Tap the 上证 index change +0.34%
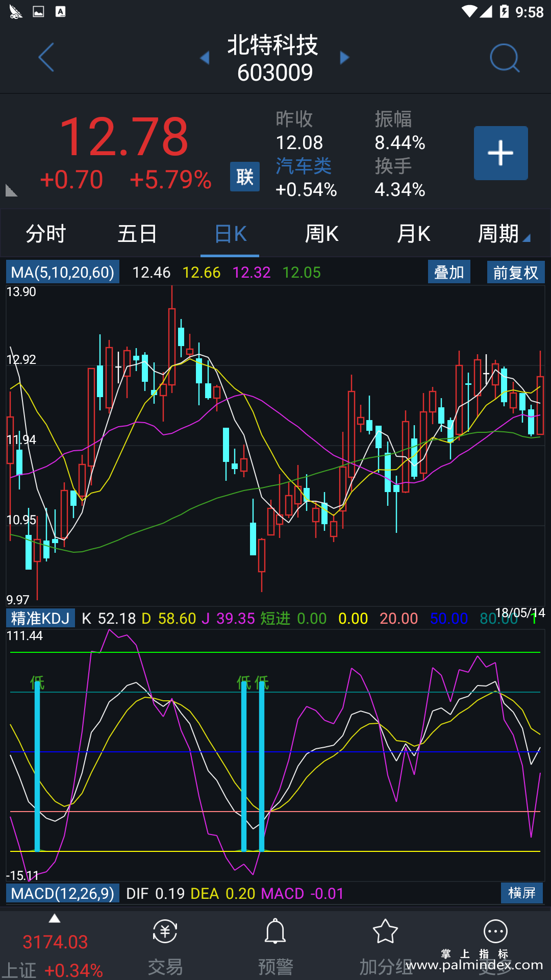 pyautogui.click(x=74, y=970)
